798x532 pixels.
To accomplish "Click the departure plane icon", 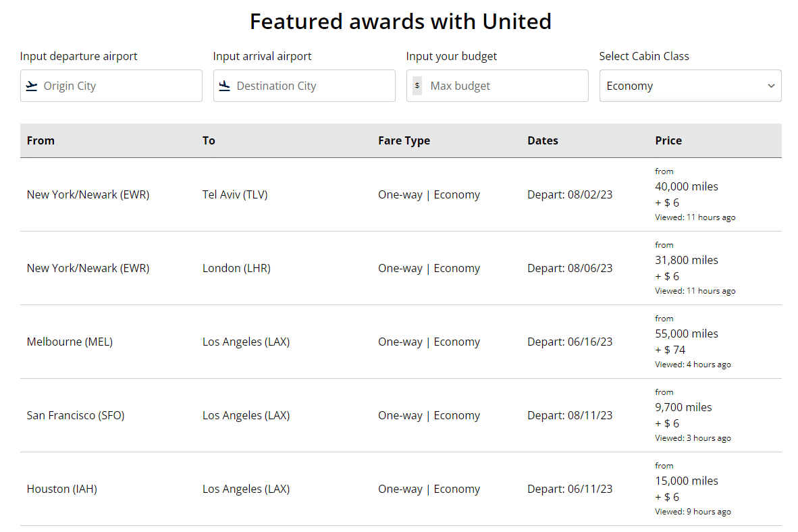I will tap(32, 86).
